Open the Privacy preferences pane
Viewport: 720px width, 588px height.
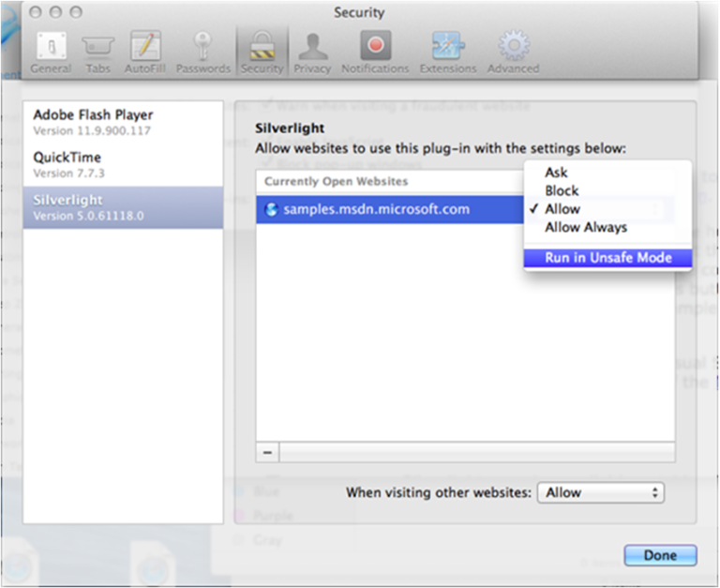(312, 53)
